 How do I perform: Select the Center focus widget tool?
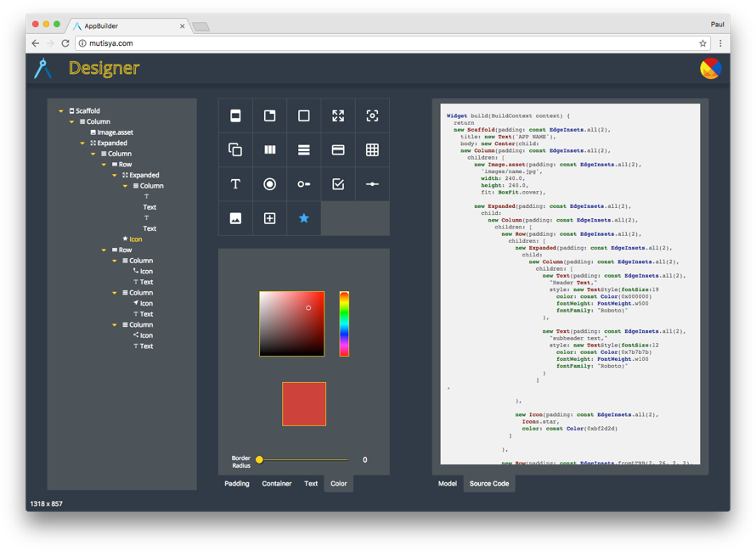[x=372, y=115]
